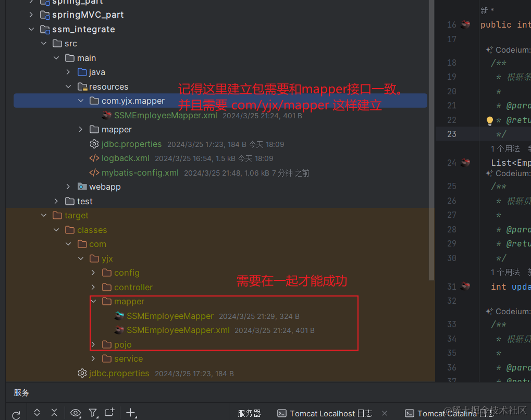Image resolution: width=531 pixels, height=420 pixels.
Task: Click the Codeium gutter icon beside line 24
Action: pyautogui.click(x=466, y=163)
